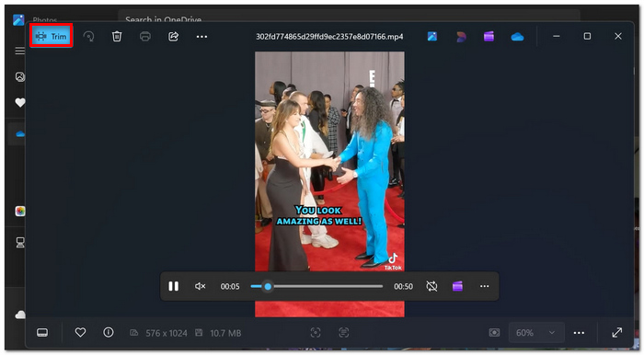Image resolution: width=644 pixels, height=355 pixels.
Task: Open colorful iCloud Photos sidebar icon
Action: click(20, 211)
